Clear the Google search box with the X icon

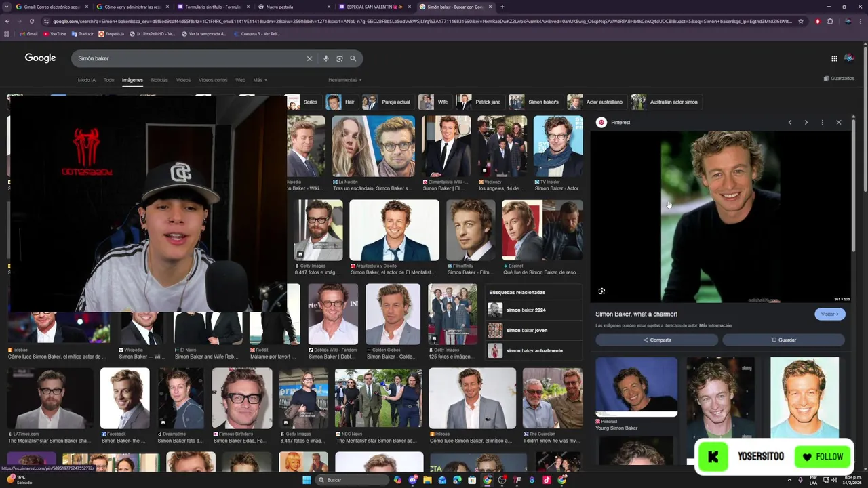click(309, 58)
